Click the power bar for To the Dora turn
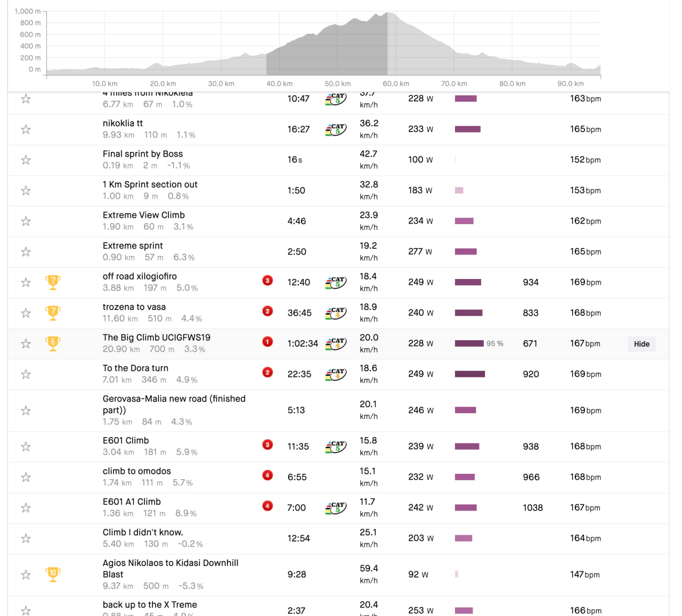This screenshot has width=682, height=616. pos(469,374)
